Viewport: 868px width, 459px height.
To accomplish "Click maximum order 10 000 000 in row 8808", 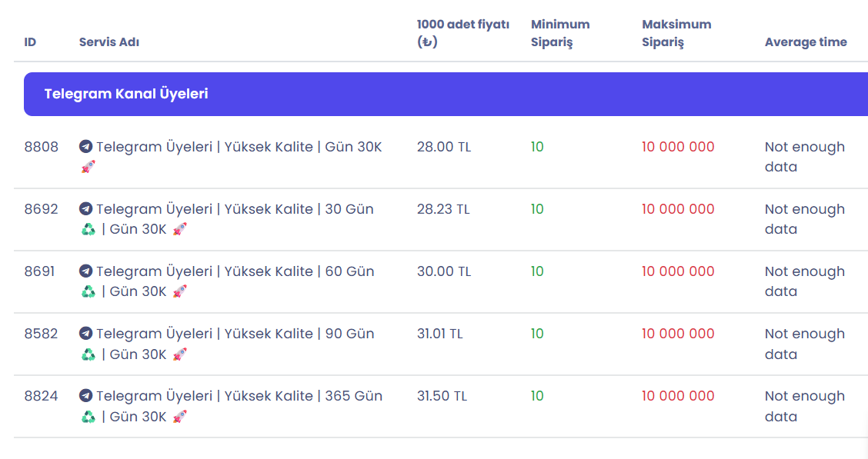I will pos(678,147).
